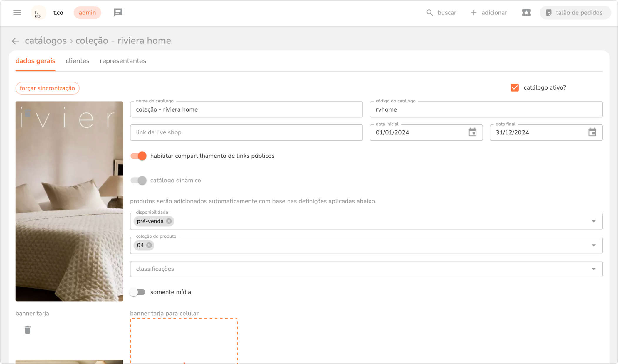Click the link da live shop field

(246, 132)
